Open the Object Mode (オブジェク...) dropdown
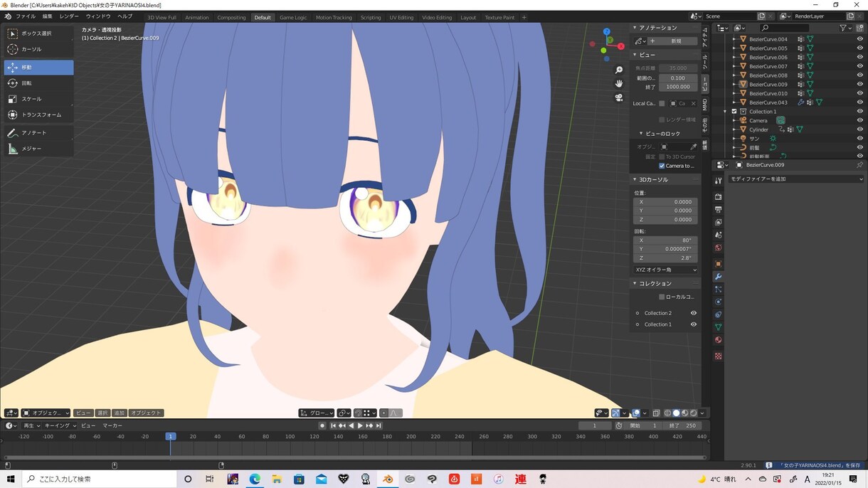The height and width of the screenshot is (488, 868). (46, 413)
